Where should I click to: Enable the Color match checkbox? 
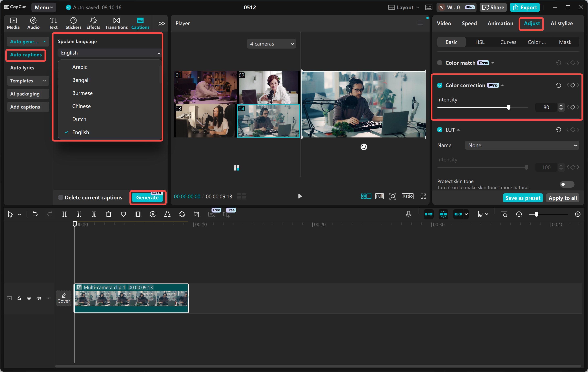pos(440,63)
